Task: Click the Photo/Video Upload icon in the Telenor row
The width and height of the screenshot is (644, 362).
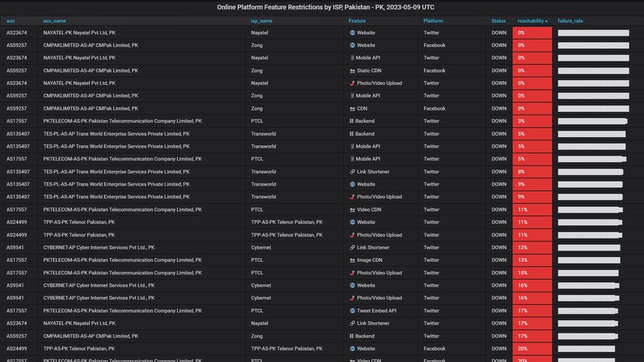Action: [352, 235]
